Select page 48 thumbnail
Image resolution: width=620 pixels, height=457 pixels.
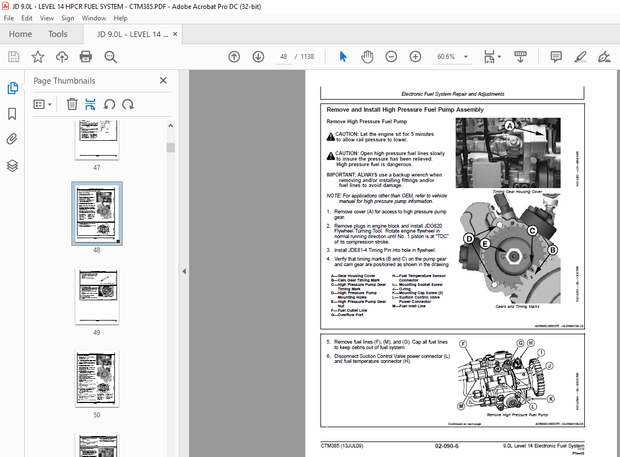97,213
